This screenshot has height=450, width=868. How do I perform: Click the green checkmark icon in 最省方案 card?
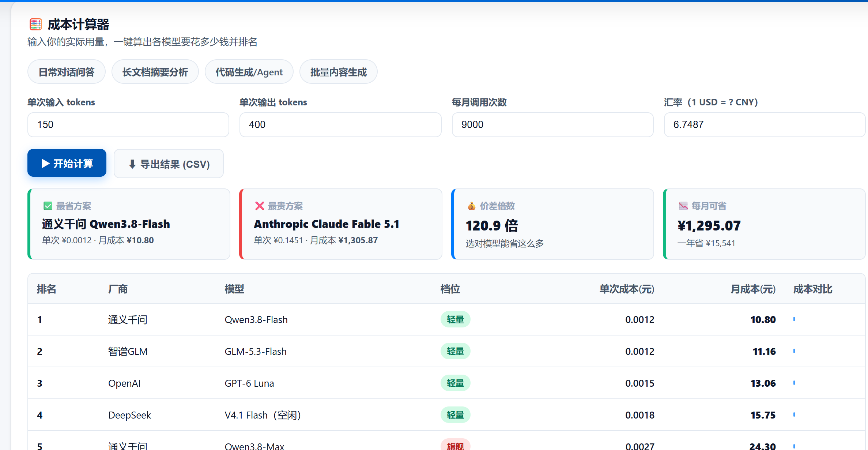click(48, 206)
